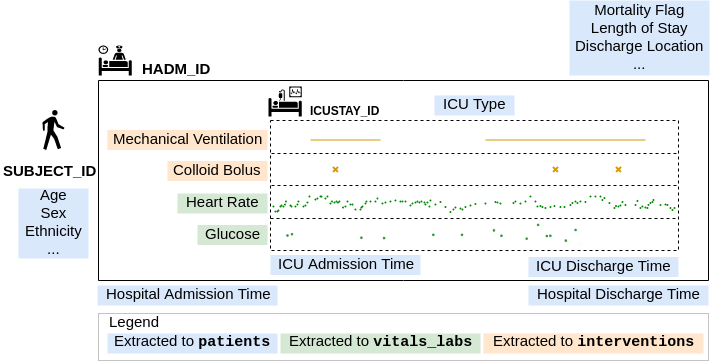Select the Heart Rate label
This screenshot has width=710, height=361.
(222, 202)
